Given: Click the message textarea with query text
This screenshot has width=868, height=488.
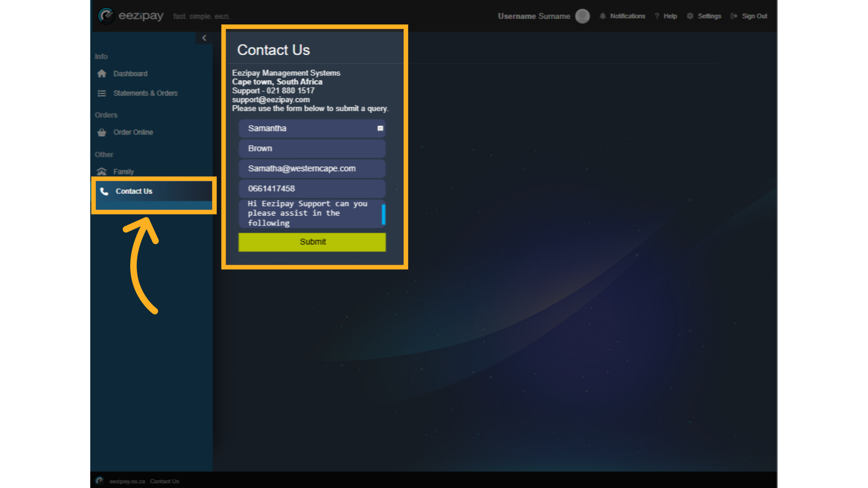Looking at the screenshot, I should click(312, 214).
